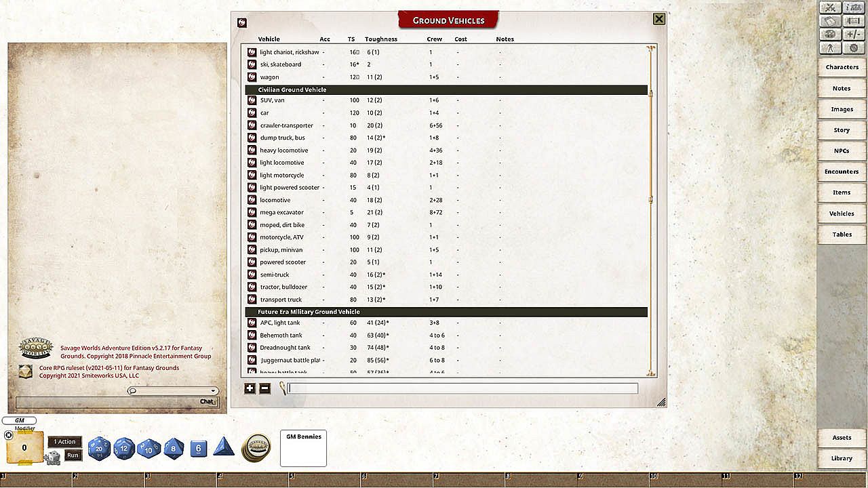Image resolution: width=868 pixels, height=488 pixels.
Task: Pick the blue d4 pyramid die
Action: [224, 447]
